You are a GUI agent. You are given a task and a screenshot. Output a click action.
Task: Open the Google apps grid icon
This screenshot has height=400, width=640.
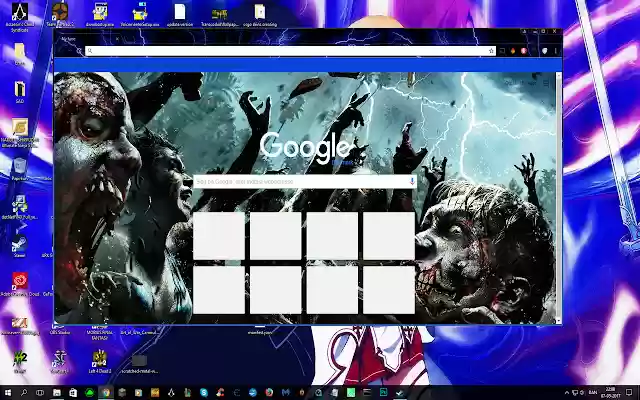(x=546, y=83)
